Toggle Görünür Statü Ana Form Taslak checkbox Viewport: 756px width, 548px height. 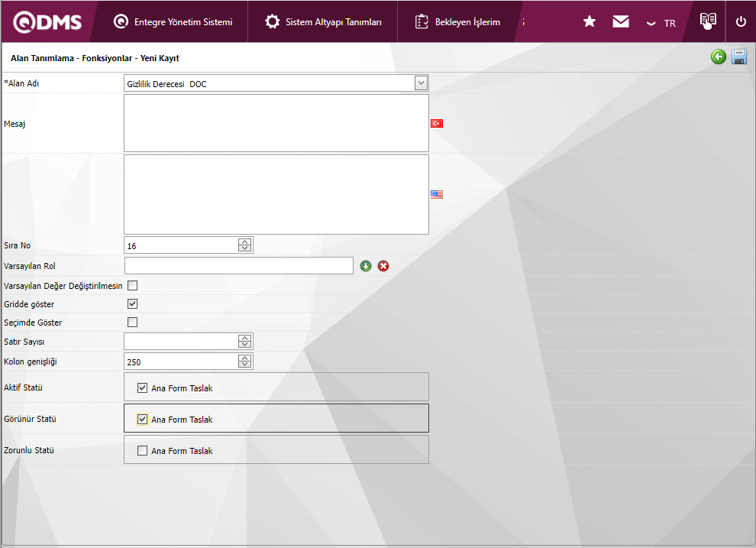(142, 419)
